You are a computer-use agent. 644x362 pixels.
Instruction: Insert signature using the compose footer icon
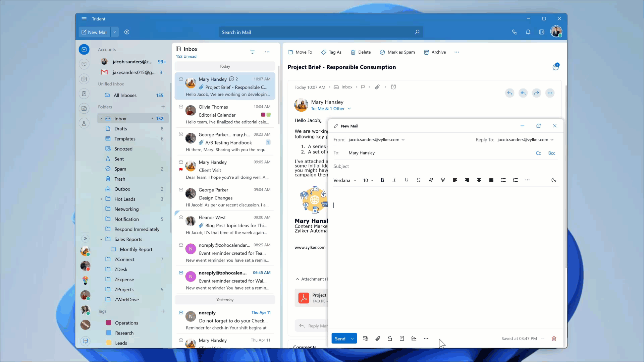coord(414,339)
